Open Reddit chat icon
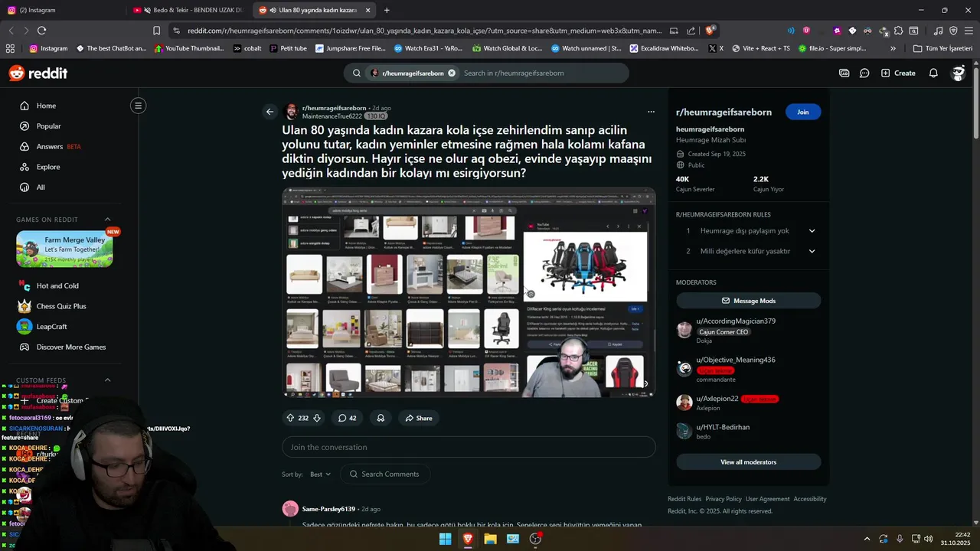The width and height of the screenshot is (980, 551). click(x=864, y=73)
